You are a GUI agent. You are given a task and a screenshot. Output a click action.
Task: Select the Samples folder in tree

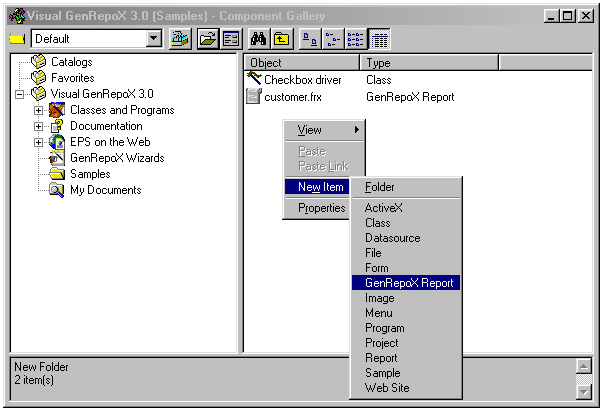(x=90, y=174)
